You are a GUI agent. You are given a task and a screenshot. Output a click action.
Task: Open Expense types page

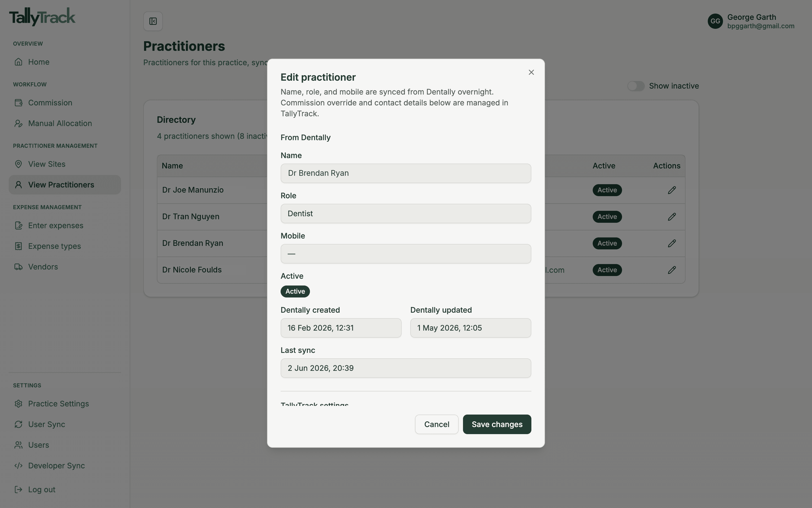pos(65,246)
